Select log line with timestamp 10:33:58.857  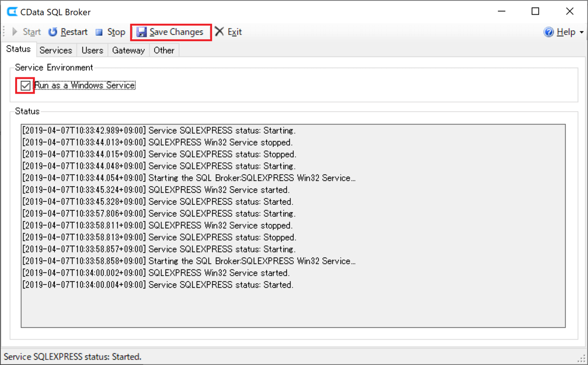click(x=159, y=249)
